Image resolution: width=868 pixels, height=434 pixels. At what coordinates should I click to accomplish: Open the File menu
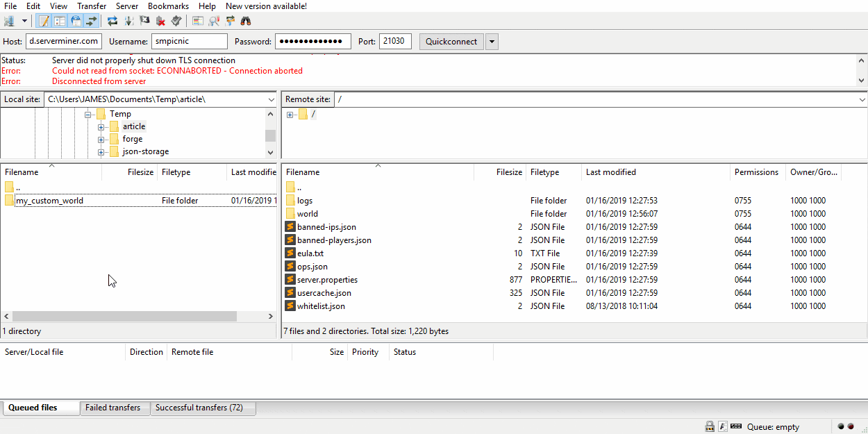pos(10,6)
